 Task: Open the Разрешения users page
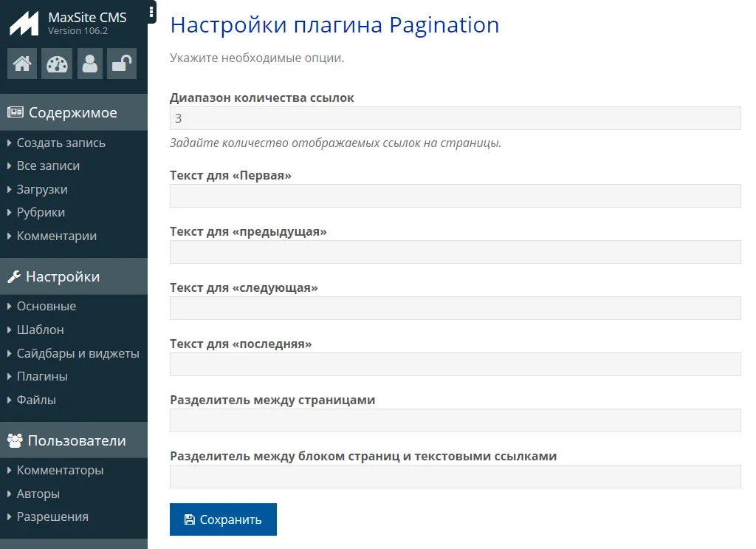pyautogui.click(x=52, y=517)
